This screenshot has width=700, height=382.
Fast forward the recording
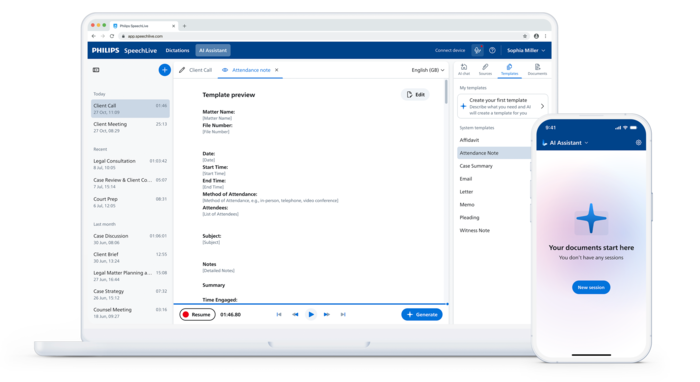point(327,315)
